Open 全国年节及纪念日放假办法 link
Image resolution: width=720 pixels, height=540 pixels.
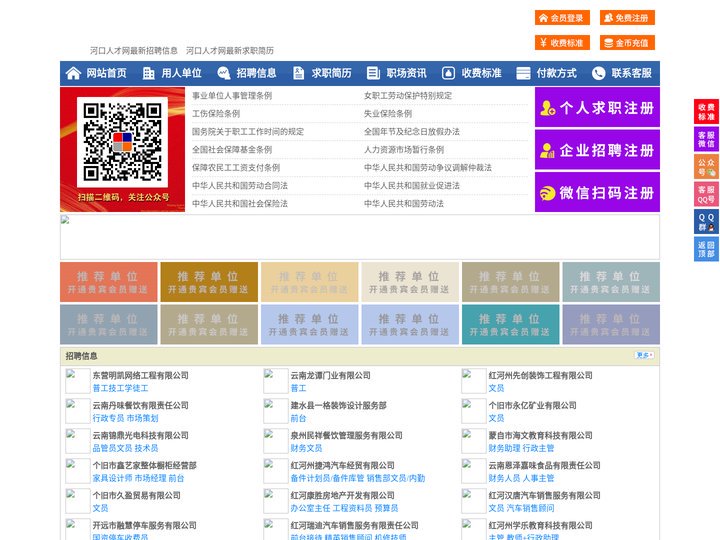coord(411,131)
